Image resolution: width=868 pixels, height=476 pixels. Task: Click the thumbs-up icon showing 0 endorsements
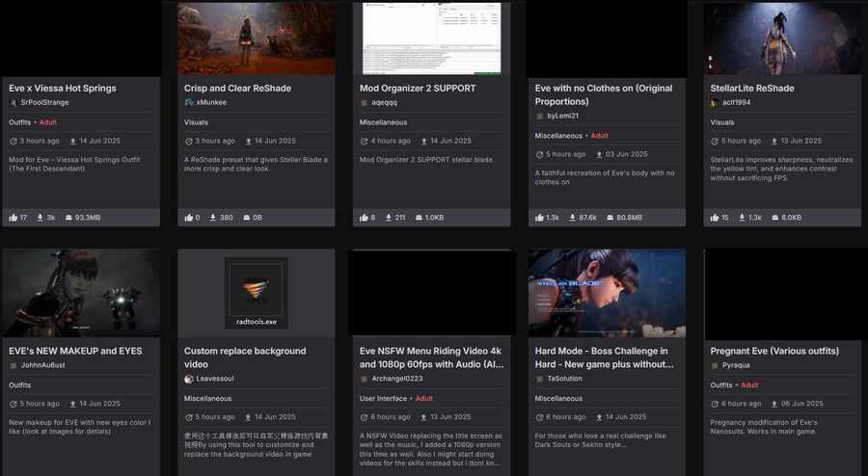(189, 218)
